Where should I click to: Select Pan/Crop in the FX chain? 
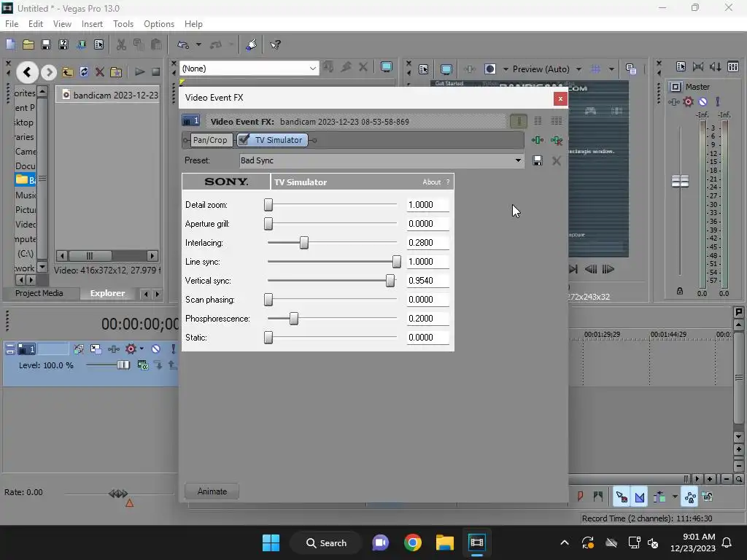point(210,140)
